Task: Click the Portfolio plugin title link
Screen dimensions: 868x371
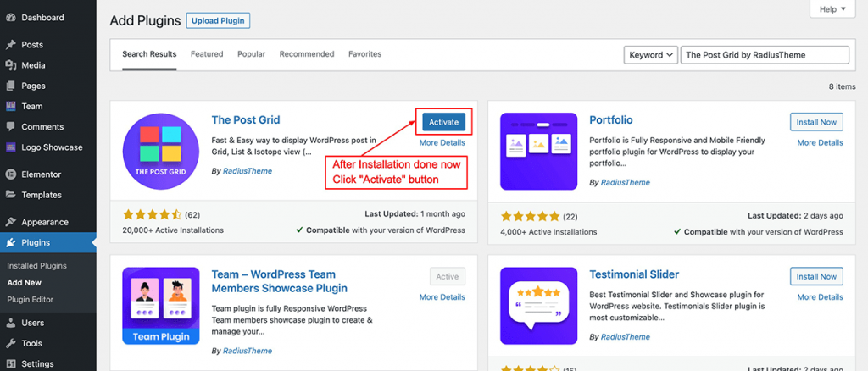Action: point(611,120)
